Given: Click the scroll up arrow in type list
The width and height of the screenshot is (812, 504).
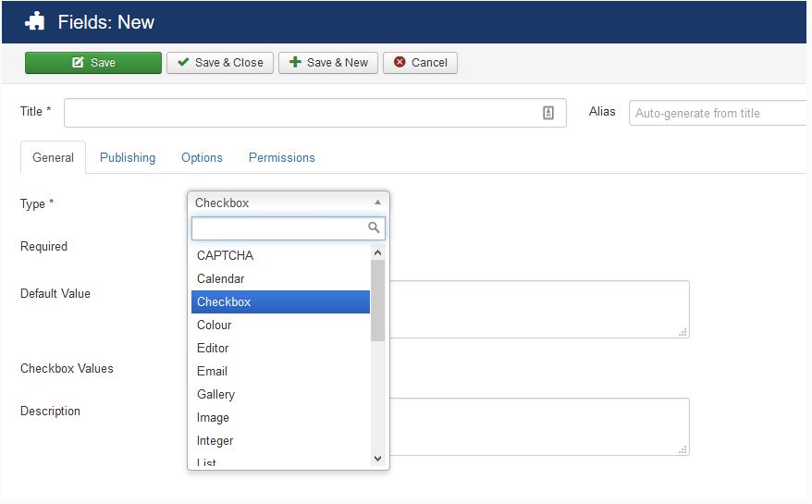Looking at the screenshot, I should (x=377, y=252).
